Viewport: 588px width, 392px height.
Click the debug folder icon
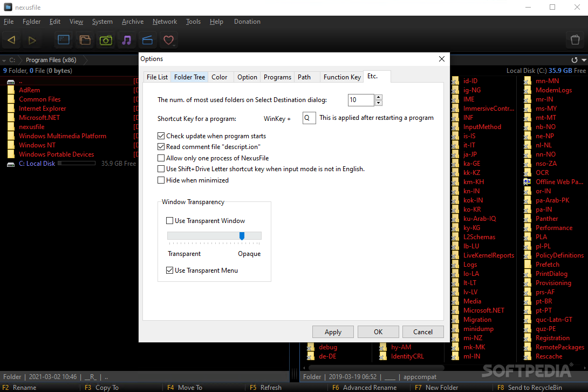coord(311,347)
